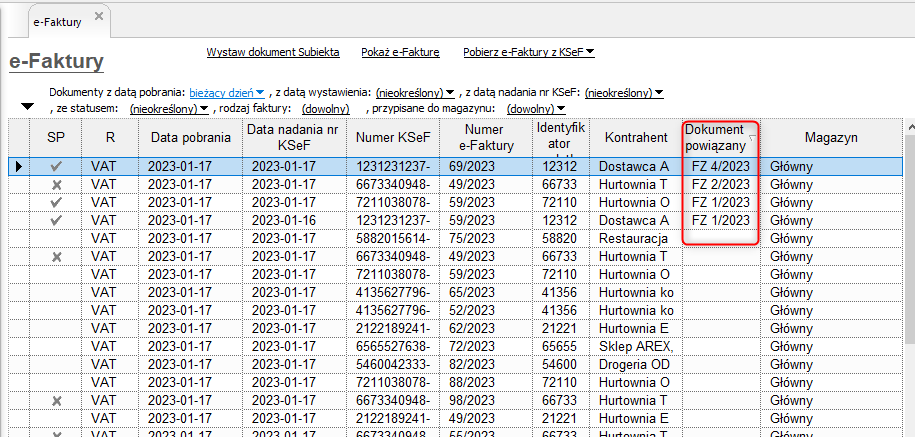
Task: Open Pobierz e-Faktury z KSeF dropdown
Action: (529, 52)
